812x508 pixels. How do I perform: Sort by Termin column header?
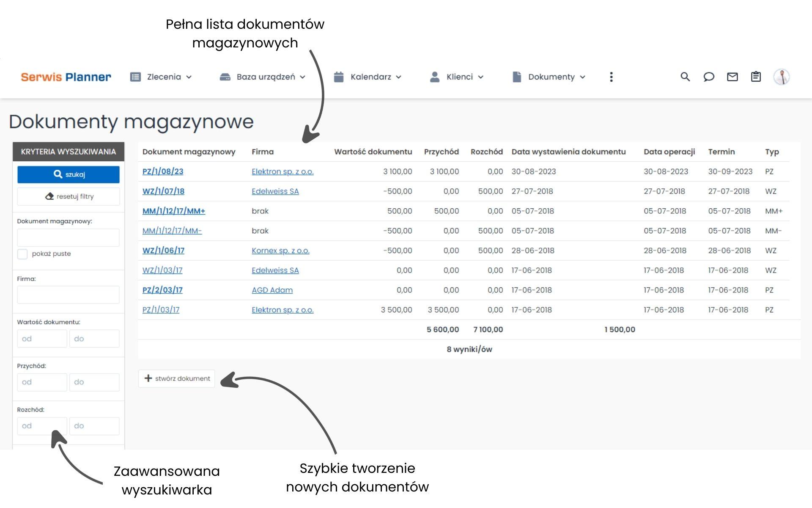[721, 152]
